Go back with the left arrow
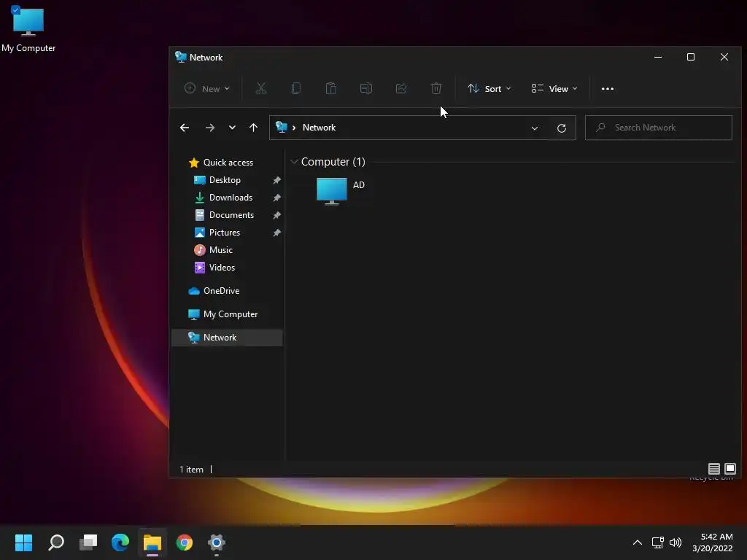The height and width of the screenshot is (560, 747). point(185,128)
